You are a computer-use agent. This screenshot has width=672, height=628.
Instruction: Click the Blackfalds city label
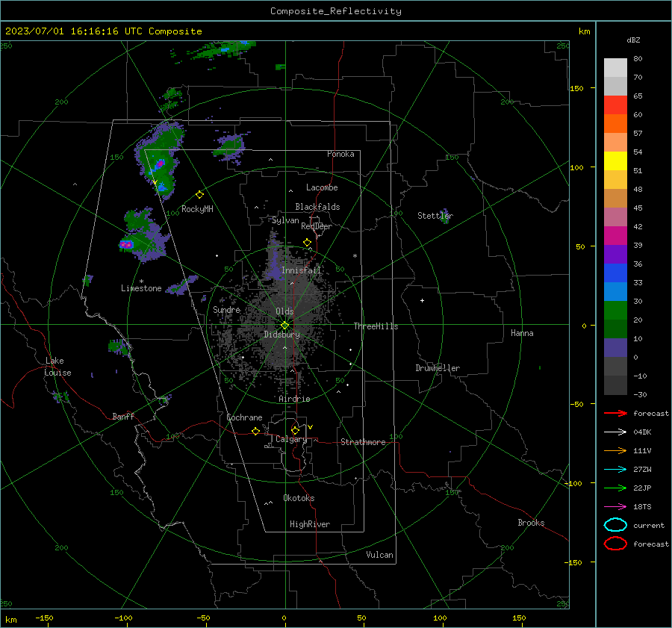pos(317,207)
